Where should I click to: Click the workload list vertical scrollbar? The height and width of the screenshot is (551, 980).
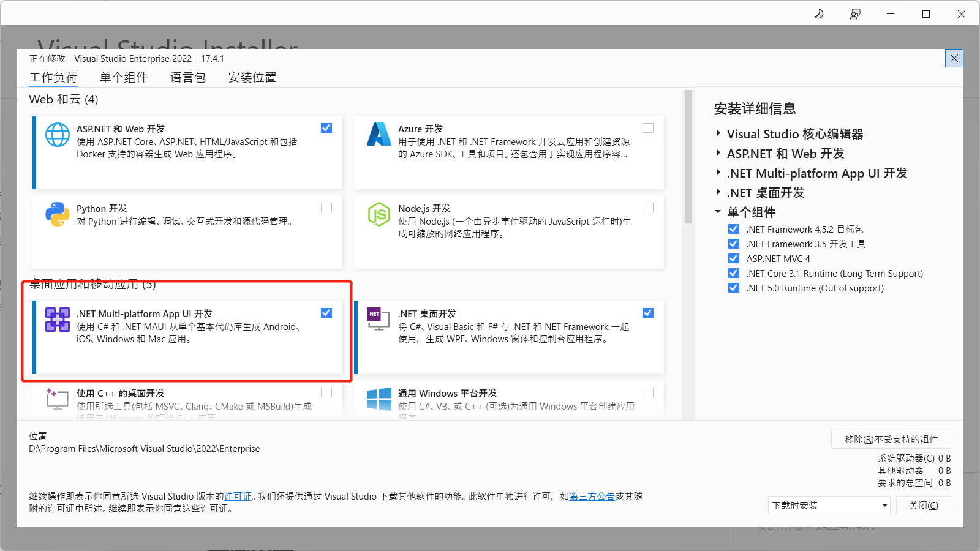[x=688, y=157]
